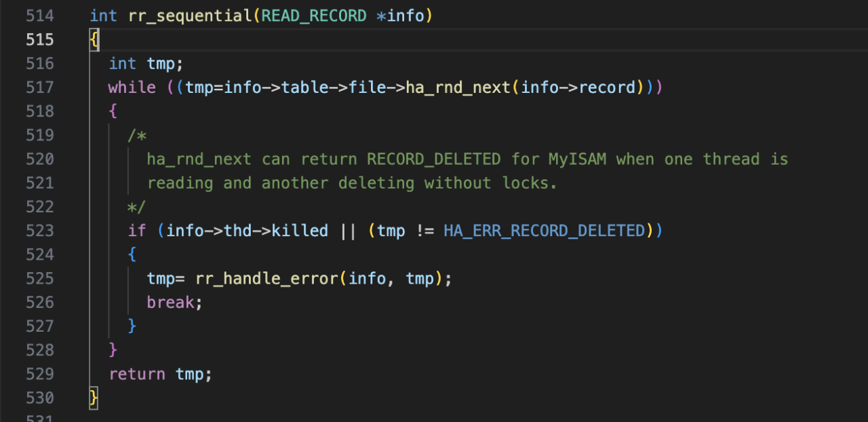The height and width of the screenshot is (422, 868).
Task: Click the READ_RECORD type in signature
Action: click(x=314, y=16)
